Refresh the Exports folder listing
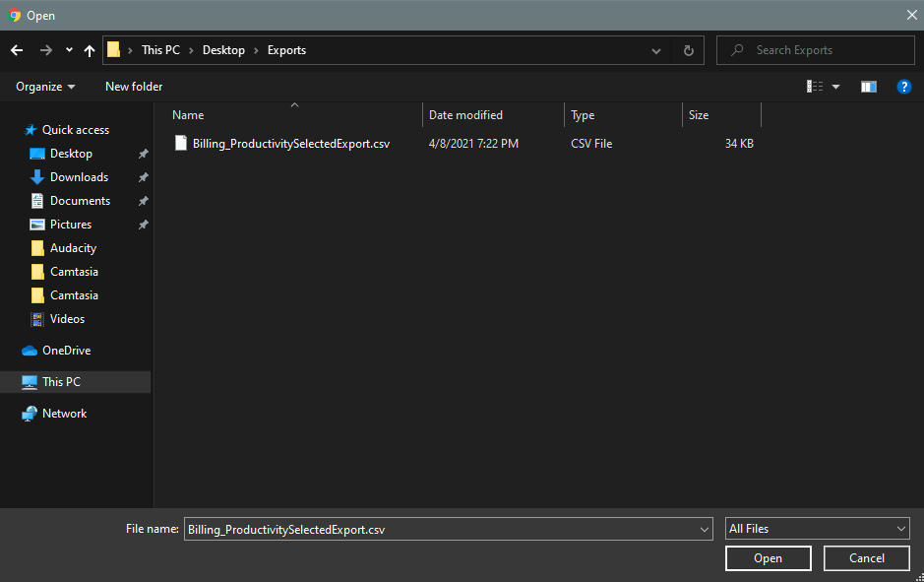The height and width of the screenshot is (582, 924). 688,50
